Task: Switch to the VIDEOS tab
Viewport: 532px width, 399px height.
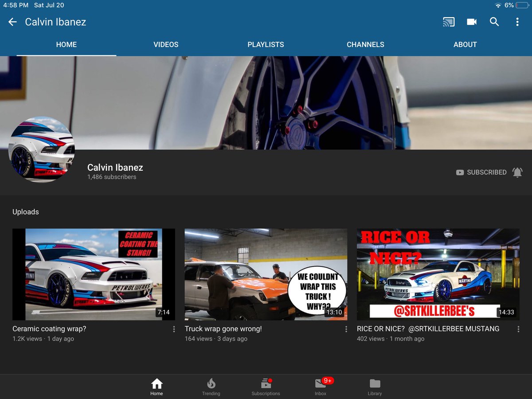Action: pos(166,44)
